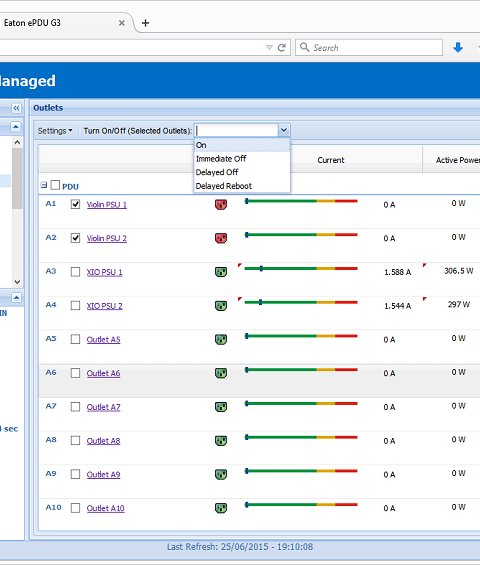Viewport: 480px width, 565px height.
Task: Check the Outlet A7 checkbox
Action: click(x=75, y=407)
